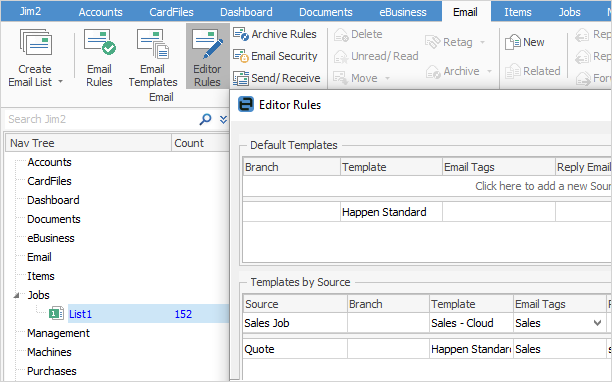Image resolution: width=612 pixels, height=382 pixels.
Task: Select Happen Standard template in Quote row
Action: (471, 349)
